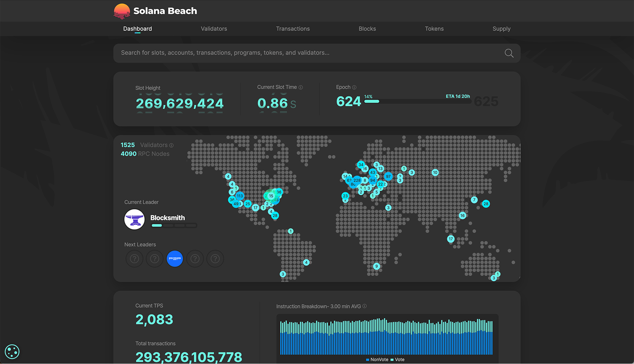The width and height of the screenshot is (634, 364).
Task: Click the slot height value 269,629,424
Action: point(180,104)
